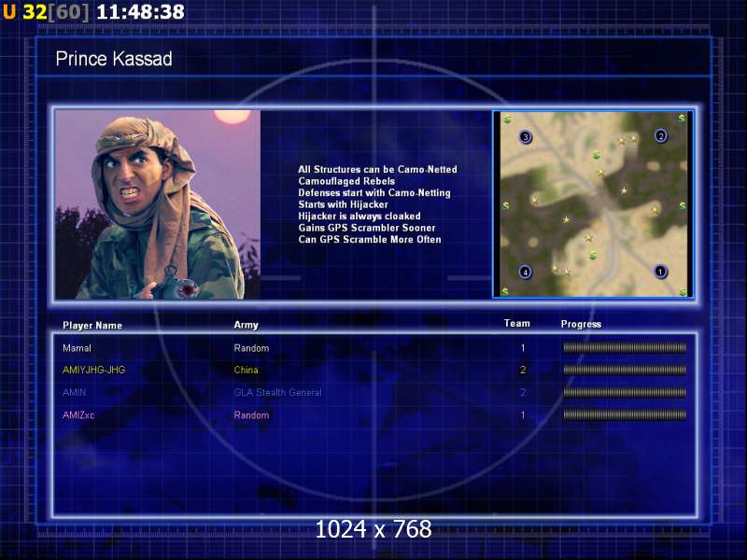
Task: Click the Army column header
Action: tap(246, 325)
